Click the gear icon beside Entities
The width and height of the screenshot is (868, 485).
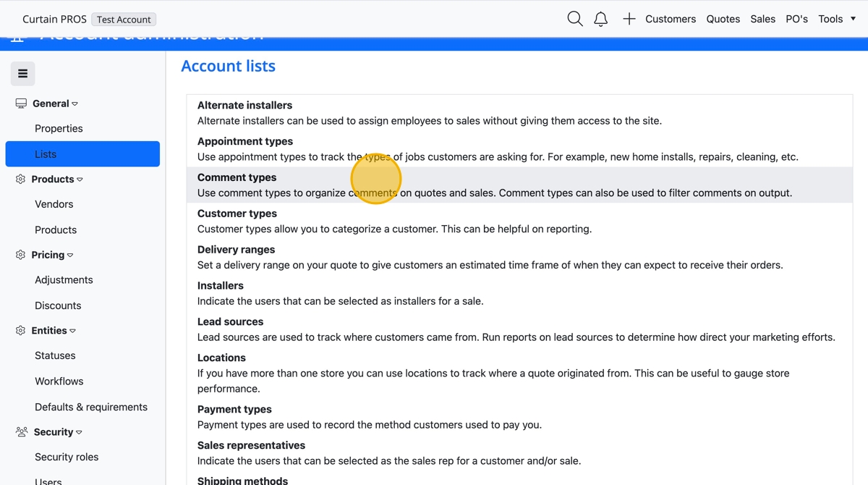[20, 330]
